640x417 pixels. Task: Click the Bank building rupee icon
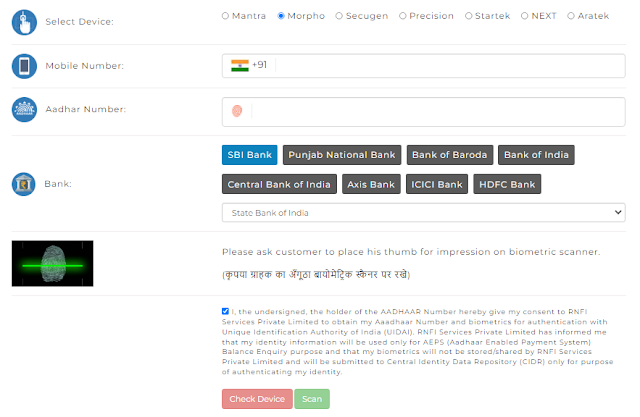(24, 184)
